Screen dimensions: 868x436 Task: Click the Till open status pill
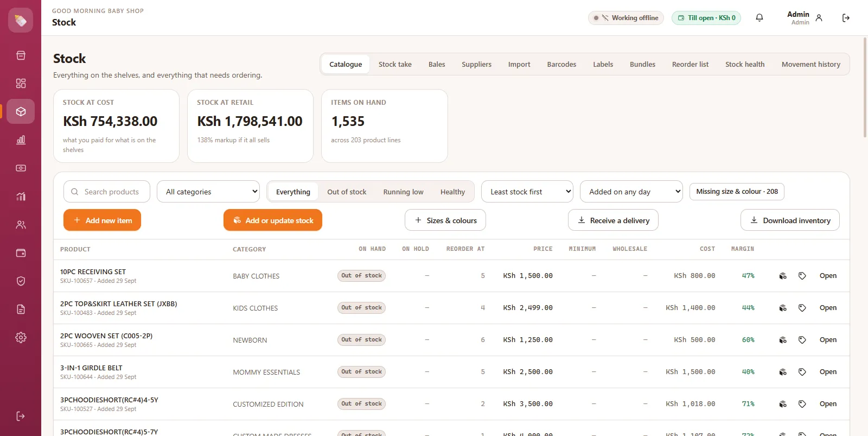706,18
